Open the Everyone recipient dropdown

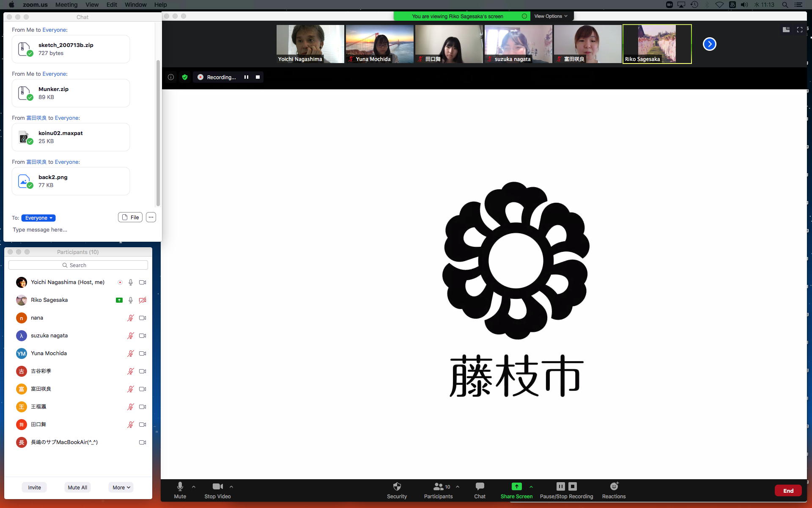click(x=38, y=218)
